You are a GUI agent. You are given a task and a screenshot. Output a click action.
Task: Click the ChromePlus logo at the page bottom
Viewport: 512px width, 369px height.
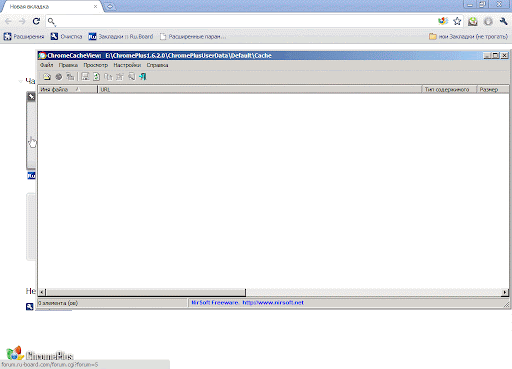[x=40, y=353]
